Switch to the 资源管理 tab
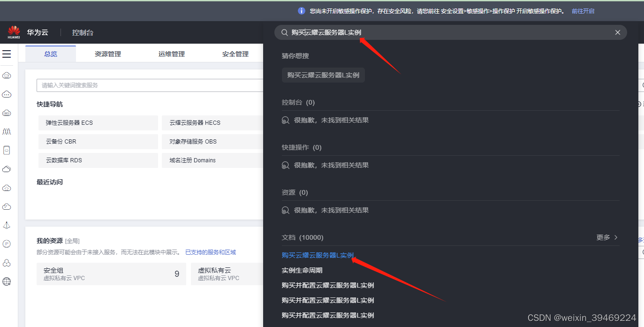 point(108,54)
